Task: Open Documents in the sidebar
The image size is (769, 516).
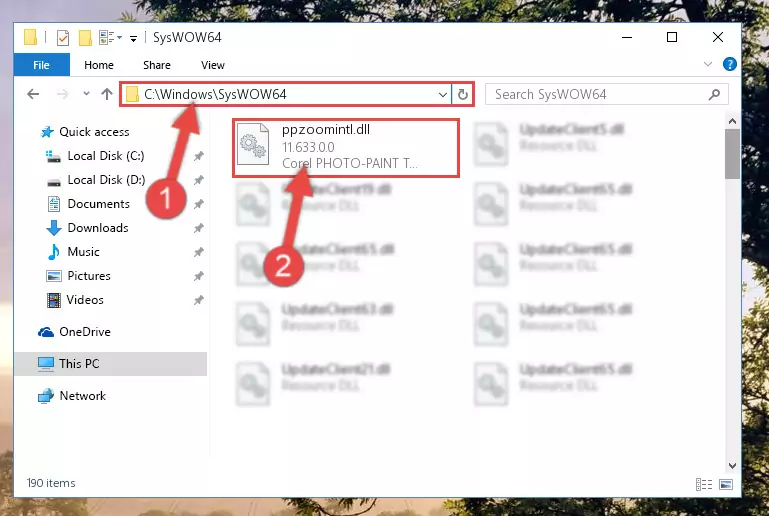Action: 99,204
